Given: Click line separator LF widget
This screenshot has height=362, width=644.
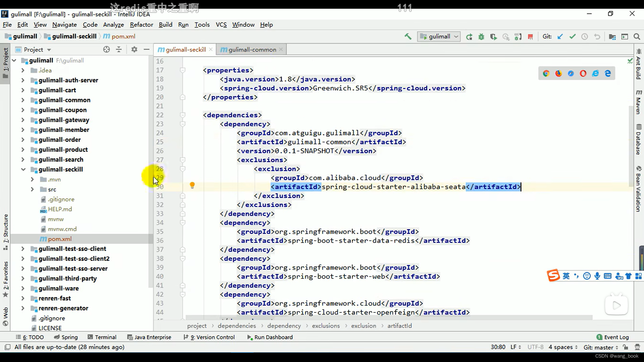Looking at the screenshot, I should [516, 347].
